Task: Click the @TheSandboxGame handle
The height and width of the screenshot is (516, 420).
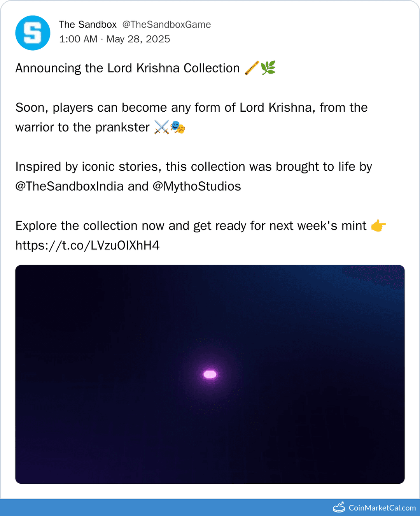Action: 166,25
